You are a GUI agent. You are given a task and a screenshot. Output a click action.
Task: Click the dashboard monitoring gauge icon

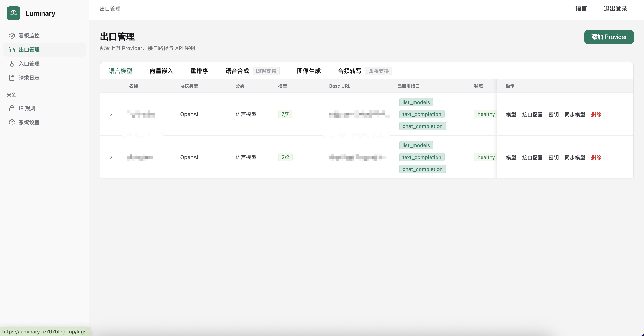coord(12,36)
